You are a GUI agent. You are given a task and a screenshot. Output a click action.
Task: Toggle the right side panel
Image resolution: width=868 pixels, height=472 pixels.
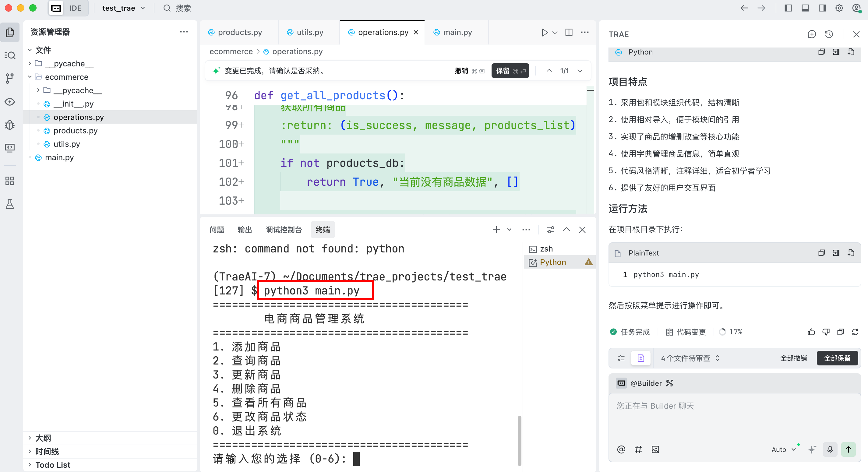pyautogui.click(x=822, y=8)
